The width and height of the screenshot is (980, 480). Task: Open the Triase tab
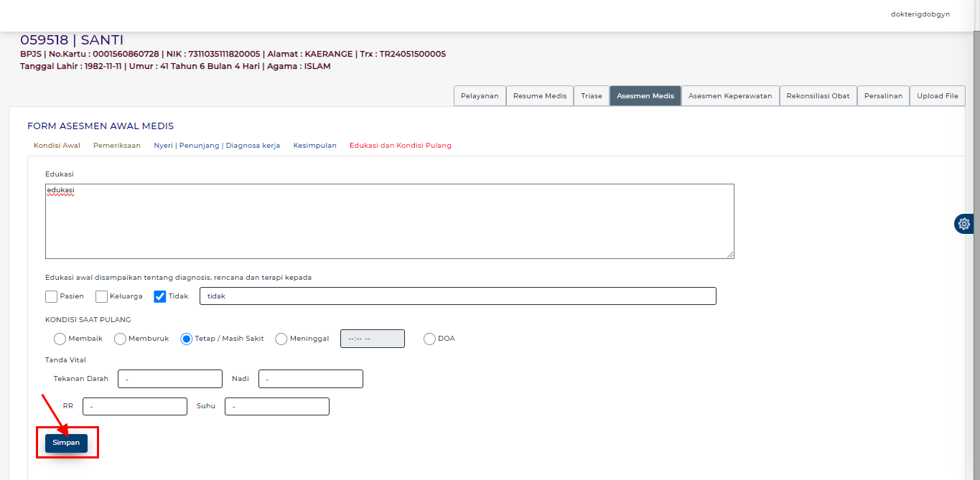(592, 96)
